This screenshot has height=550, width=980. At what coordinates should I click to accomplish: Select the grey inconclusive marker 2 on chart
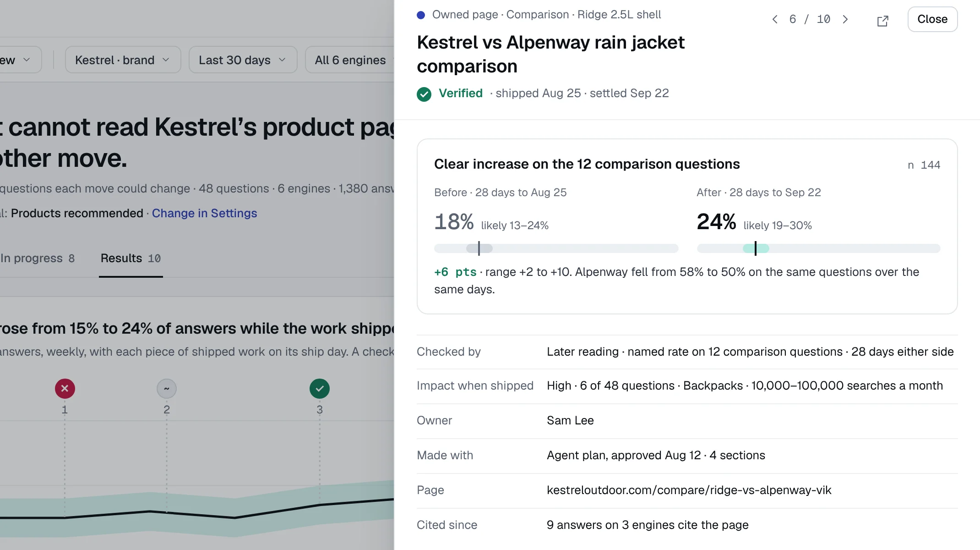[x=167, y=389]
